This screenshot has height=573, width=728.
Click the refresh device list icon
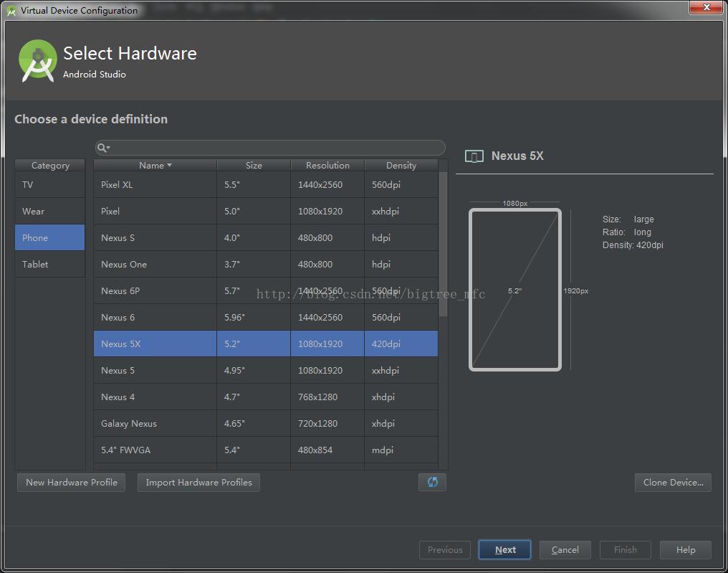pos(432,482)
